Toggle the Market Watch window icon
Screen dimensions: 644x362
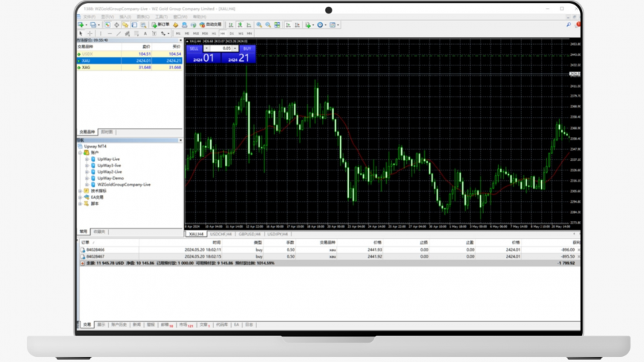107,25
